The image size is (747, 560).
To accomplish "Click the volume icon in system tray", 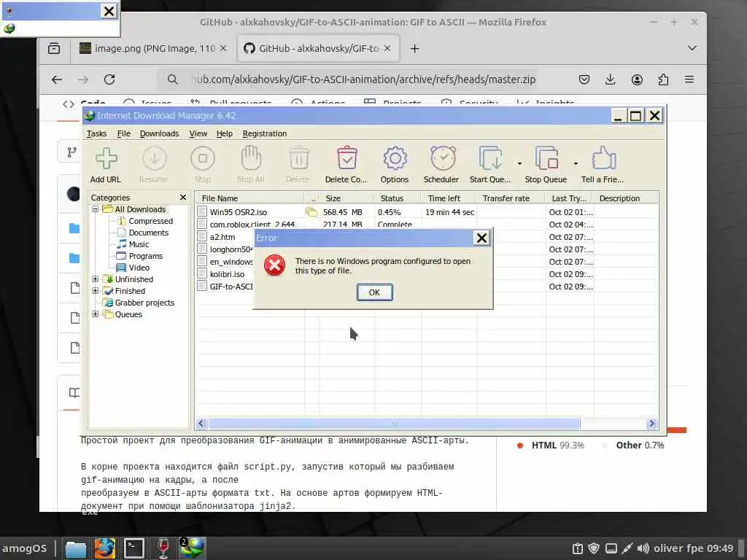I will pos(643,548).
